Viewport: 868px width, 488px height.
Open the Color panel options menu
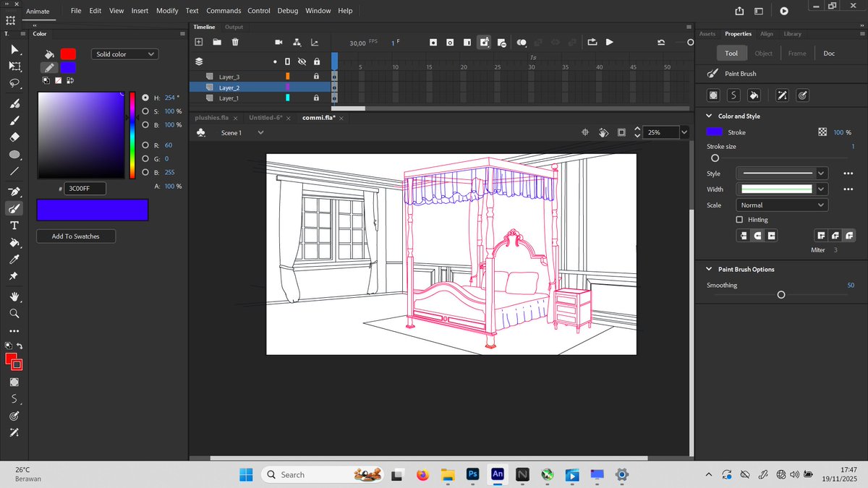pyautogui.click(x=182, y=33)
